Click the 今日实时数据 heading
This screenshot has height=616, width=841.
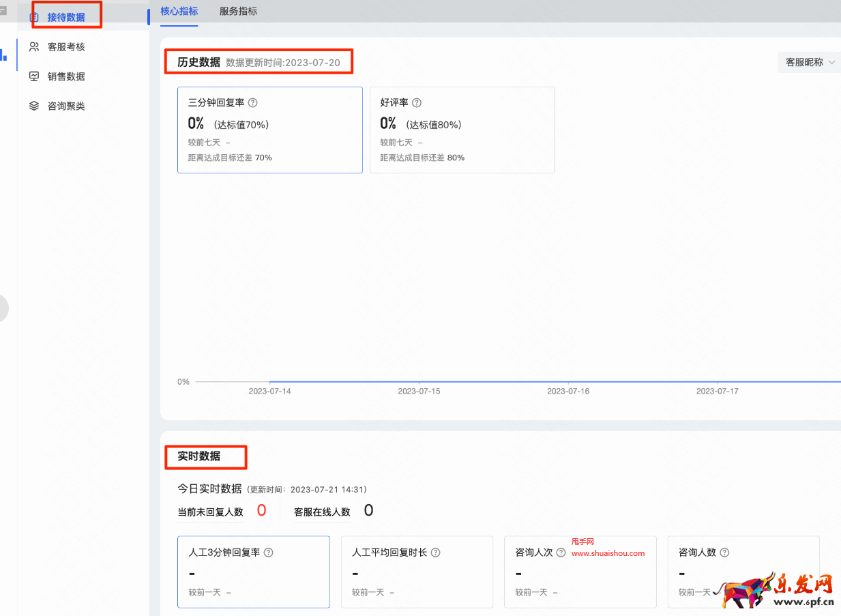pyautogui.click(x=210, y=488)
